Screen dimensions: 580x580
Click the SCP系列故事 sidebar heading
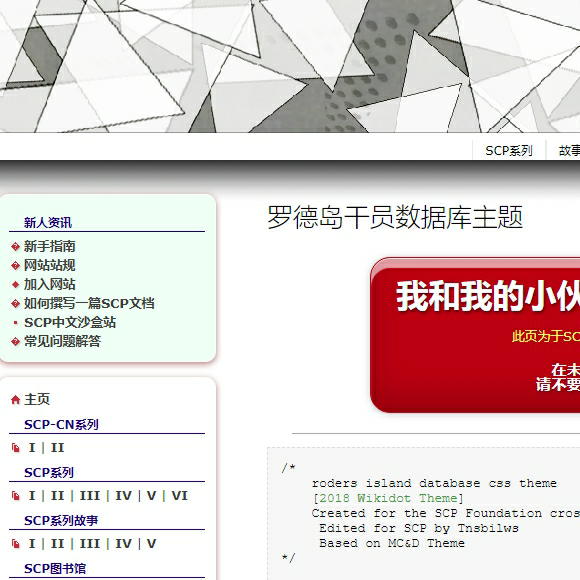pos(61,520)
